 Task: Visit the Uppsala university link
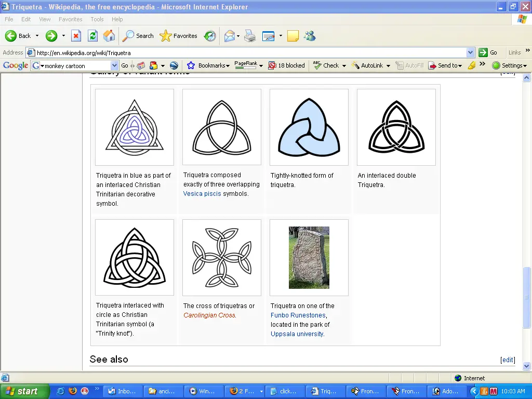point(297,334)
